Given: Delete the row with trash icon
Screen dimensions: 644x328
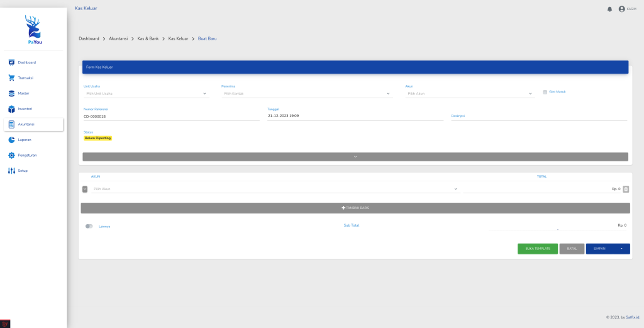Looking at the screenshot, I should (626, 189).
